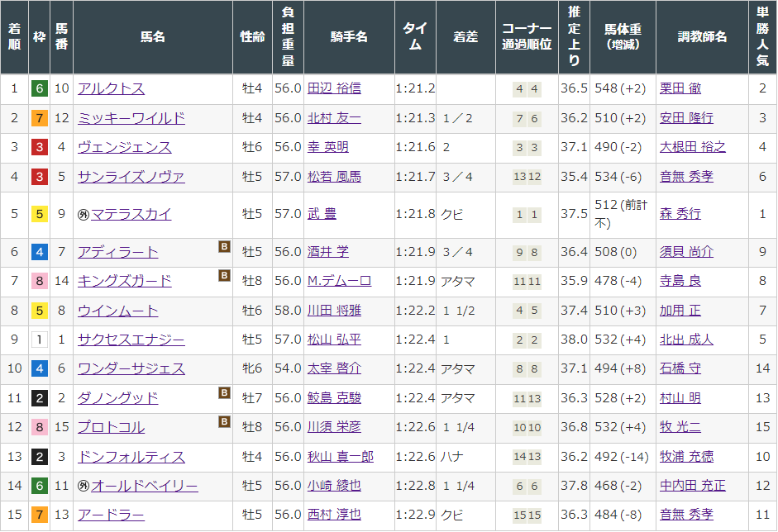
Task: Open trainer 須貝 尚介 profile
Action: click(686, 252)
